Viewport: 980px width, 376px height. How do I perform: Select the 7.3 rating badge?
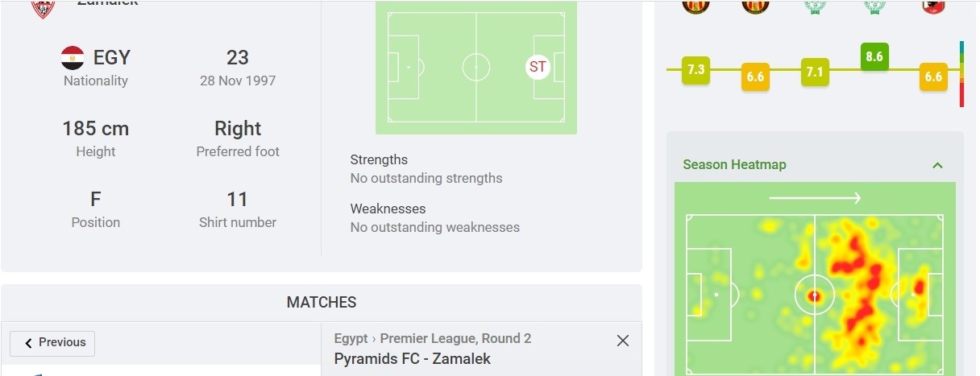coord(696,70)
